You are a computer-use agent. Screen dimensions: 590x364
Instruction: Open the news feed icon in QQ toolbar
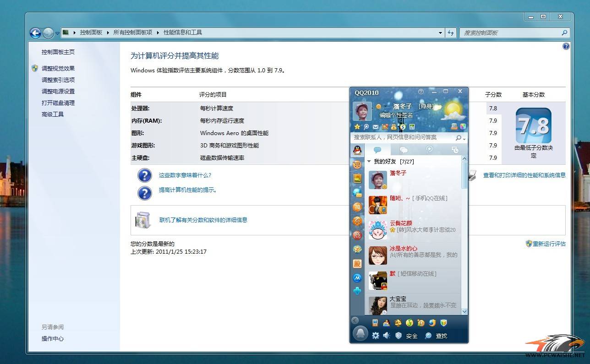(x=412, y=127)
